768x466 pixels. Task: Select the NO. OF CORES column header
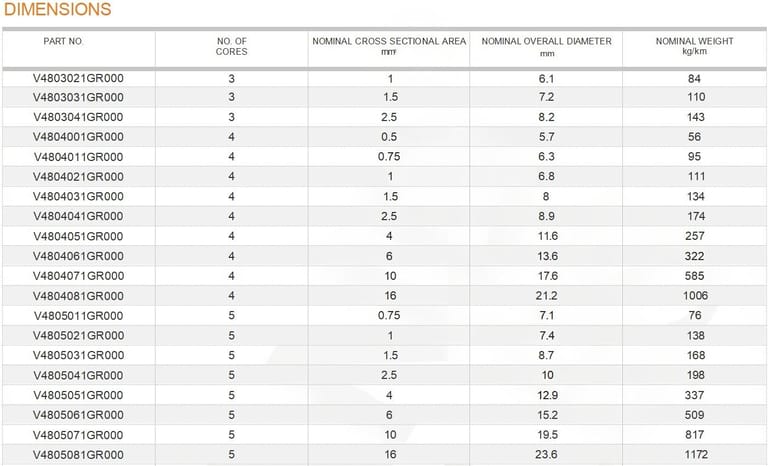231,46
